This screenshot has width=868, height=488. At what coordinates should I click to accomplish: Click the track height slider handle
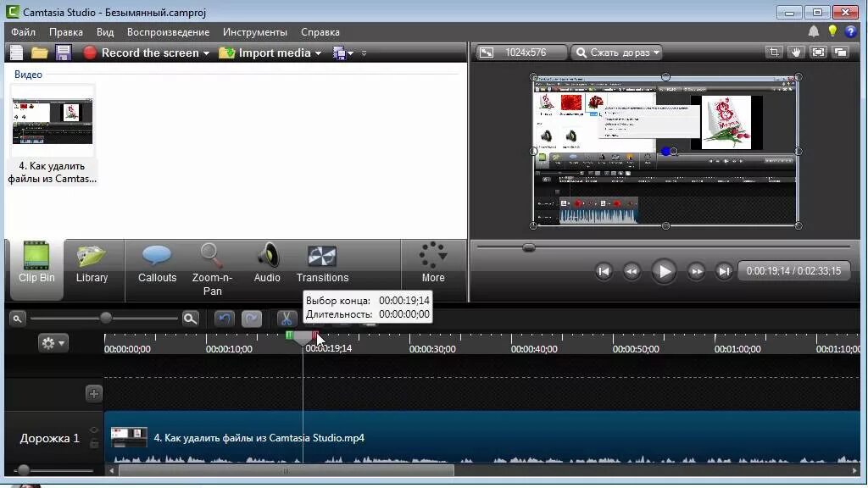point(23,470)
